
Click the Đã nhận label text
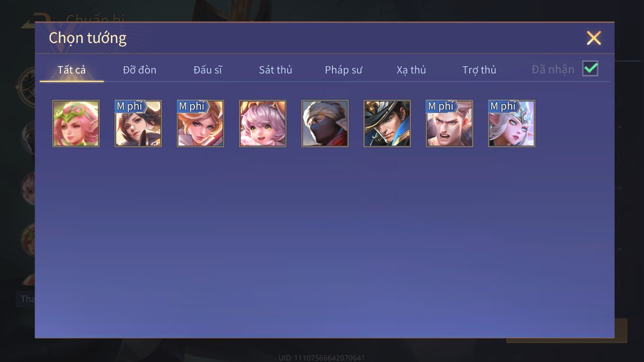click(553, 70)
